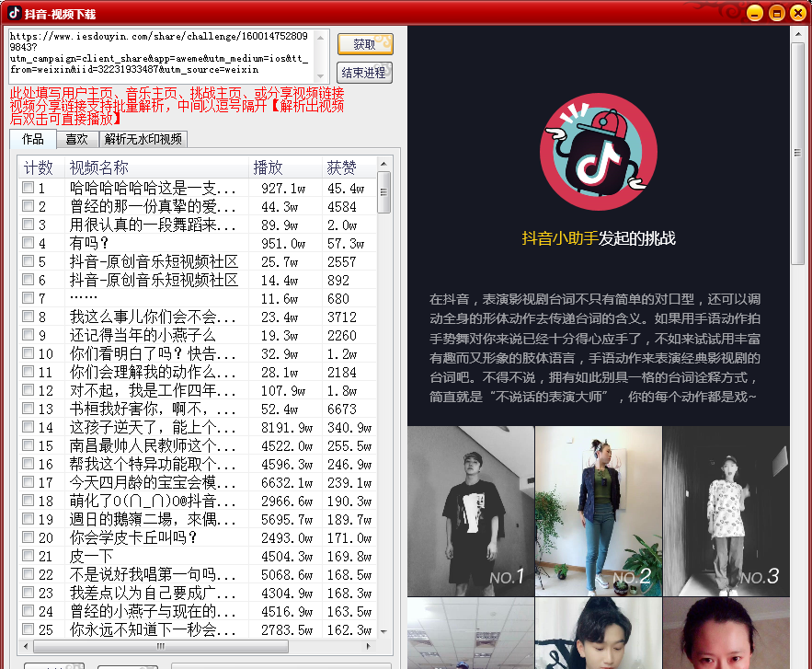Switch to the 作品 works tab

tap(33, 139)
